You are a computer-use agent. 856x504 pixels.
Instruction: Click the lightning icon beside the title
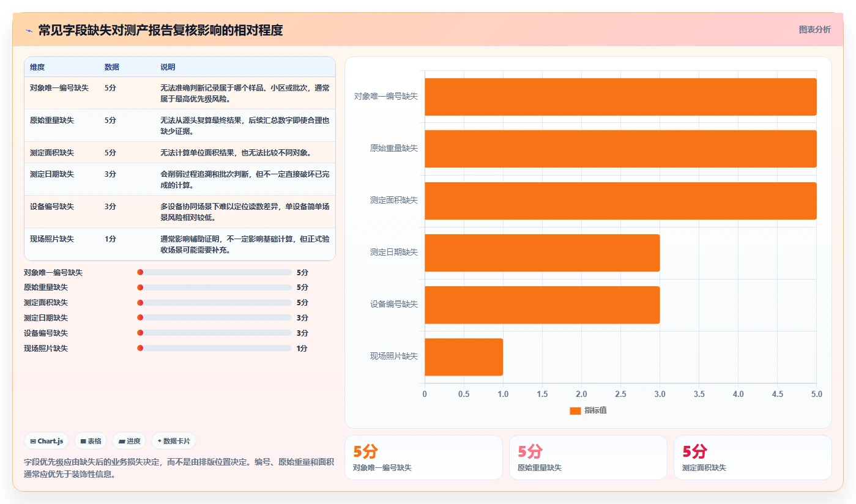tap(29, 30)
